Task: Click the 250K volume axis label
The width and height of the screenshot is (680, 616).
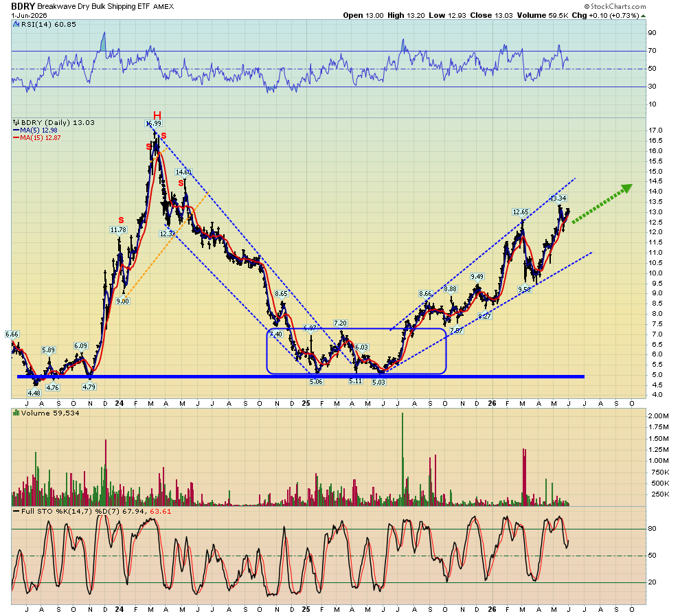Action: pos(661,494)
